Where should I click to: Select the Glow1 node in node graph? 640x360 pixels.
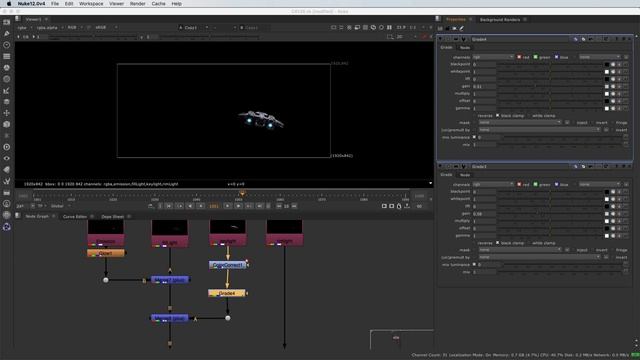coord(106,253)
